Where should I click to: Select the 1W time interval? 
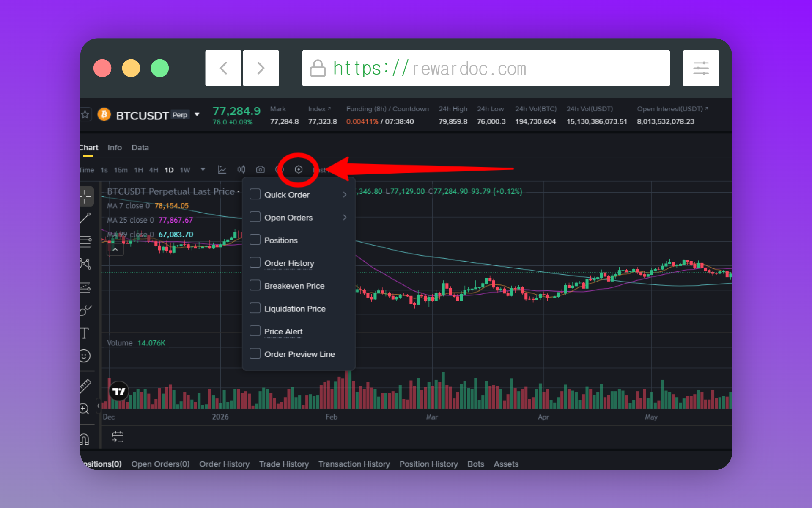[185, 170]
